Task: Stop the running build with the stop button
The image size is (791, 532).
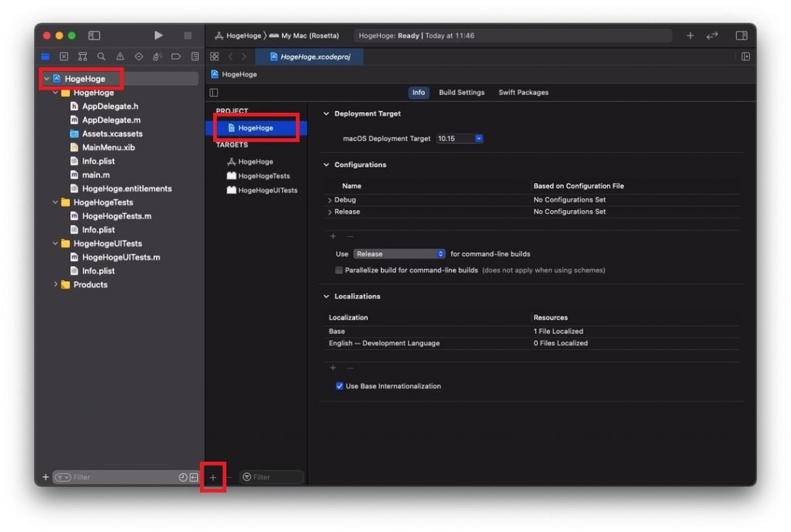Action: 188,36
